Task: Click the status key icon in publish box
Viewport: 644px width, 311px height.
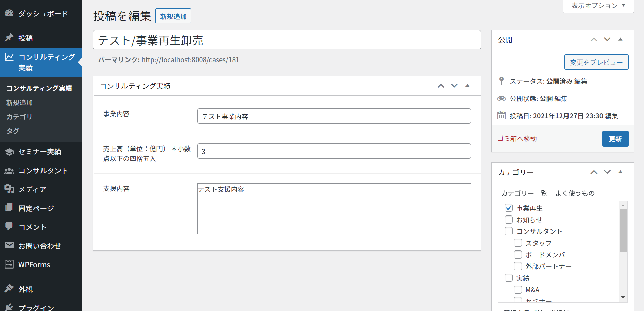Action: point(501,81)
